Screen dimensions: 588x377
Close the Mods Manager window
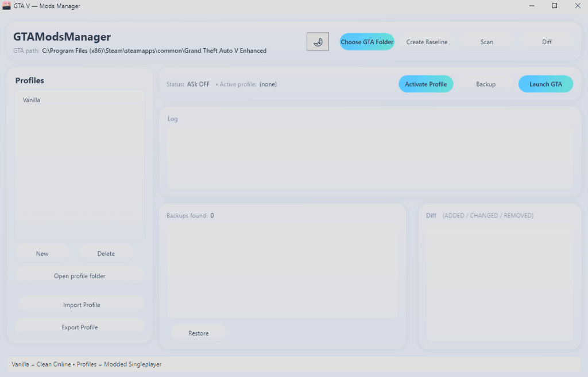point(578,6)
